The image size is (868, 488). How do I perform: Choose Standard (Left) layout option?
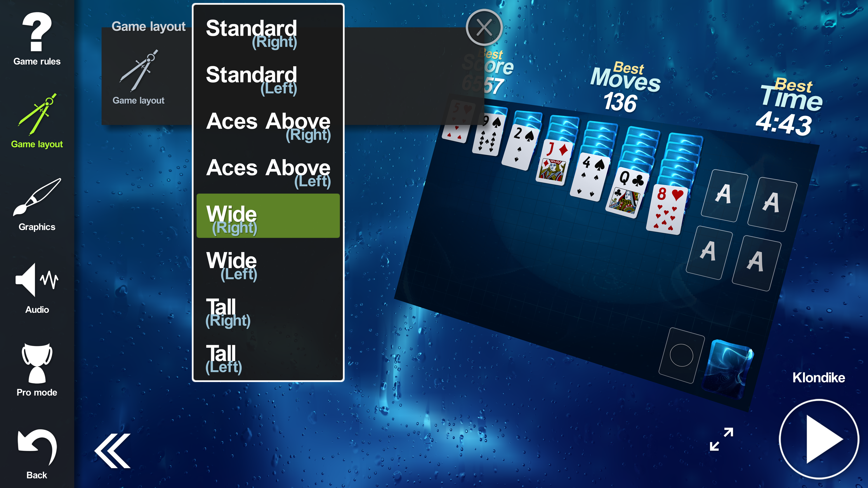(x=268, y=80)
